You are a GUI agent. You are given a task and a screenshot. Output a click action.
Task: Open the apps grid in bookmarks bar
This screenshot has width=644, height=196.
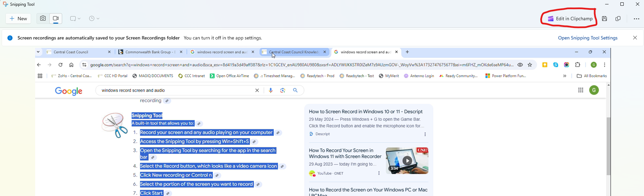click(40, 76)
